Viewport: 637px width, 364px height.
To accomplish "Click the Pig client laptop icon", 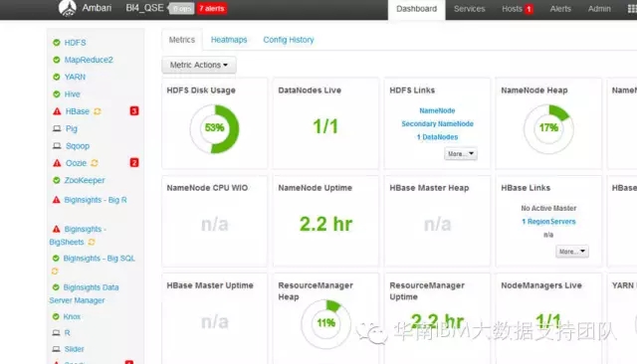I will pyautogui.click(x=57, y=128).
